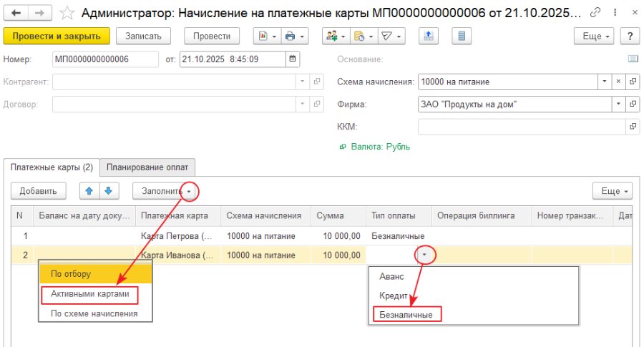
Task: Expand the Договор dropdown arrow
Action: 302,104
